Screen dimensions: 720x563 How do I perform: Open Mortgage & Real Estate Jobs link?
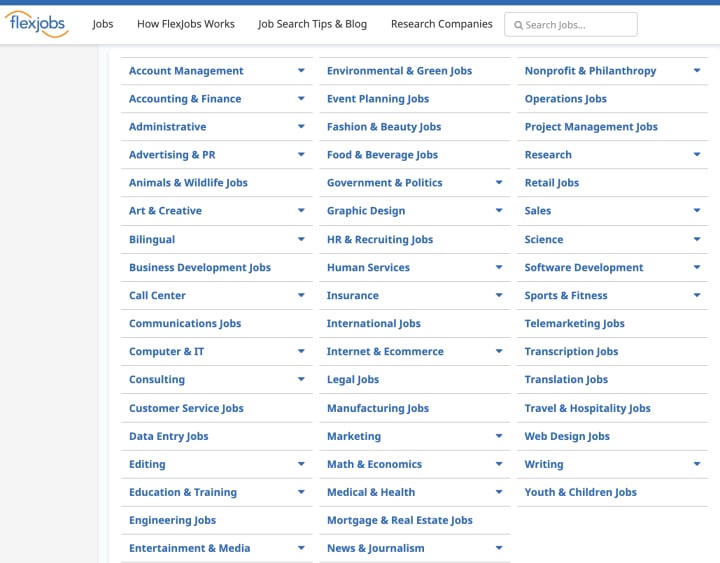(399, 520)
